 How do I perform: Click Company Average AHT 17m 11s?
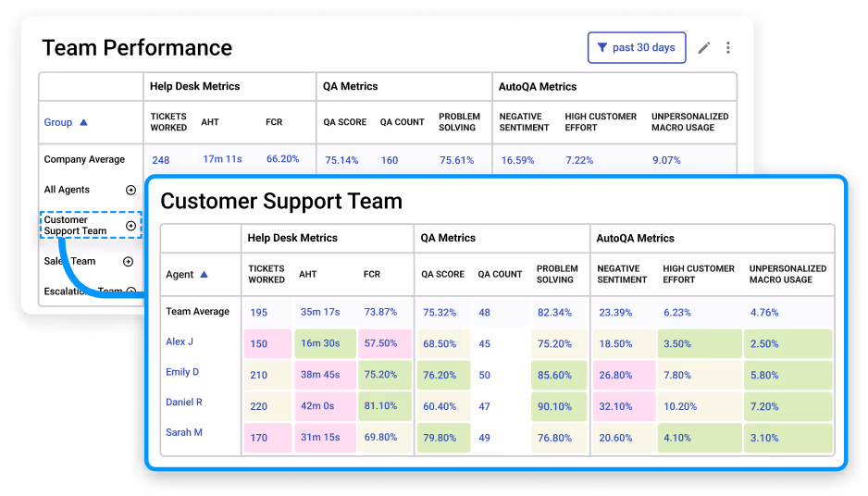222,159
